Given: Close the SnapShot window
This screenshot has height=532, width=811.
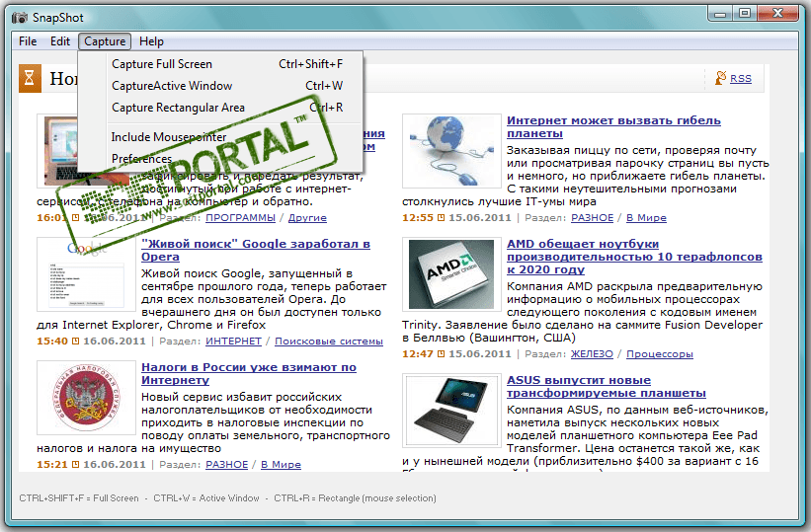Looking at the screenshot, I should click(x=777, y=14).
